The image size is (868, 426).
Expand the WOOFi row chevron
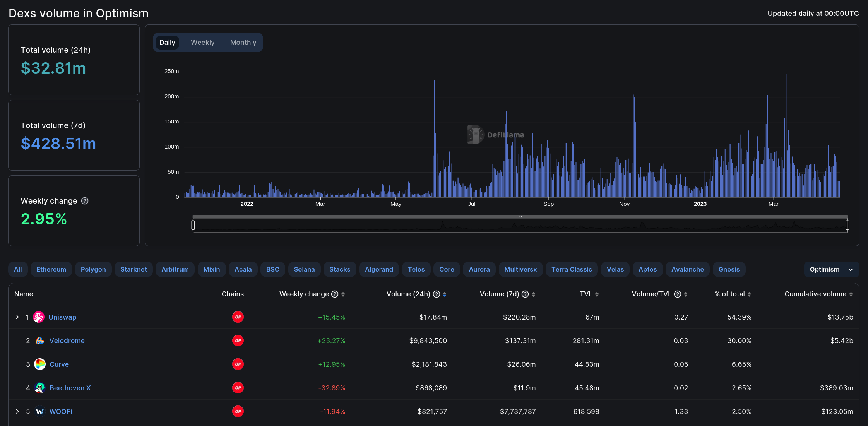(x=17, y=411)
